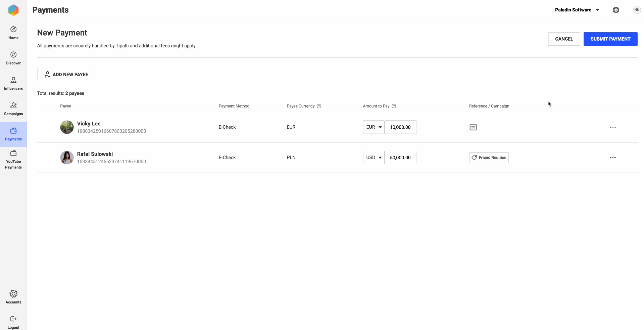Click the help tooltip next to Payee Currency
The image size is (644, 330).
point(319,106)
